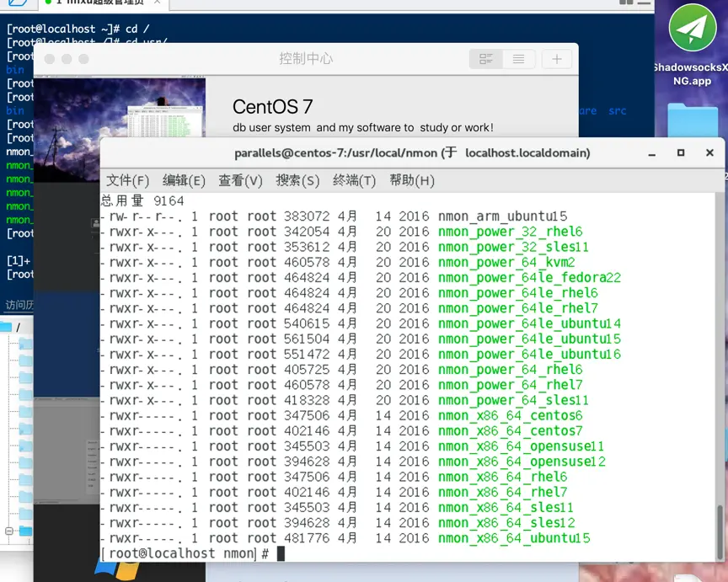
Task: Select nmon_x86_64_sles12 file name
Action: (x=506, y=522)
